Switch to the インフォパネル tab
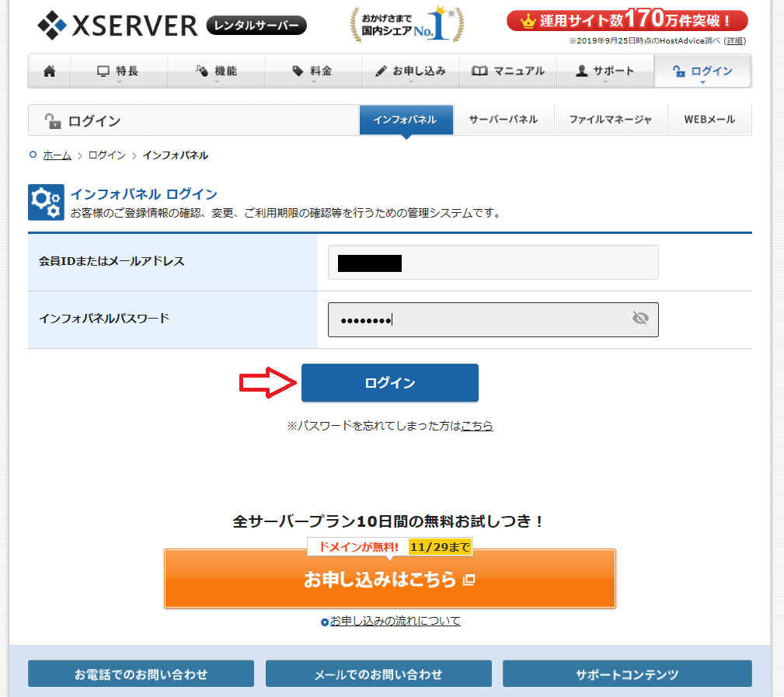The width and height of the screenshot is (784, 697). [x=406, y=120]
